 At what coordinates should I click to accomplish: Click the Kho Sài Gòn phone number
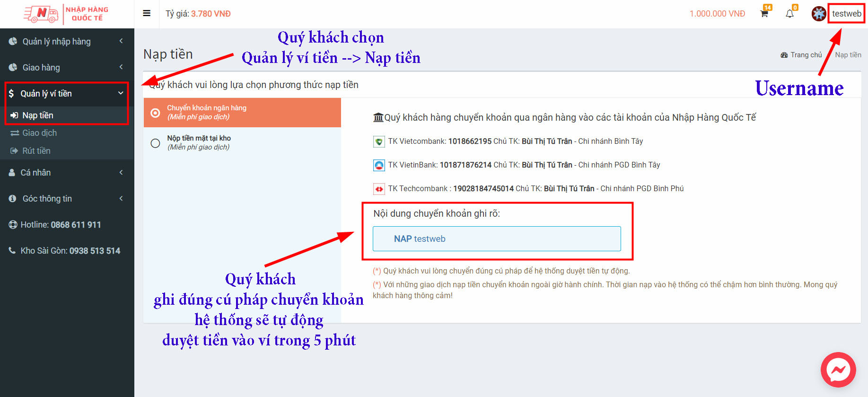point(95,251)
